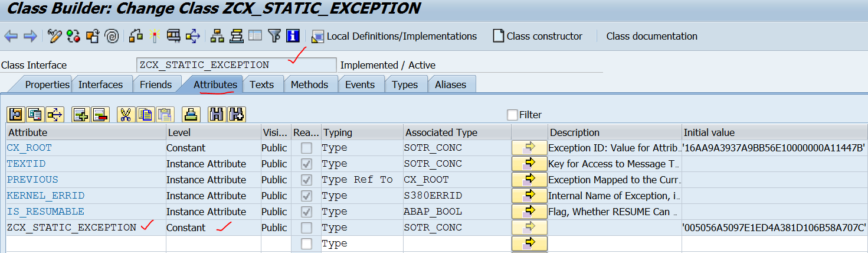
Task: Enable the Filter checkbox
Action: click(x=512, y=115)
